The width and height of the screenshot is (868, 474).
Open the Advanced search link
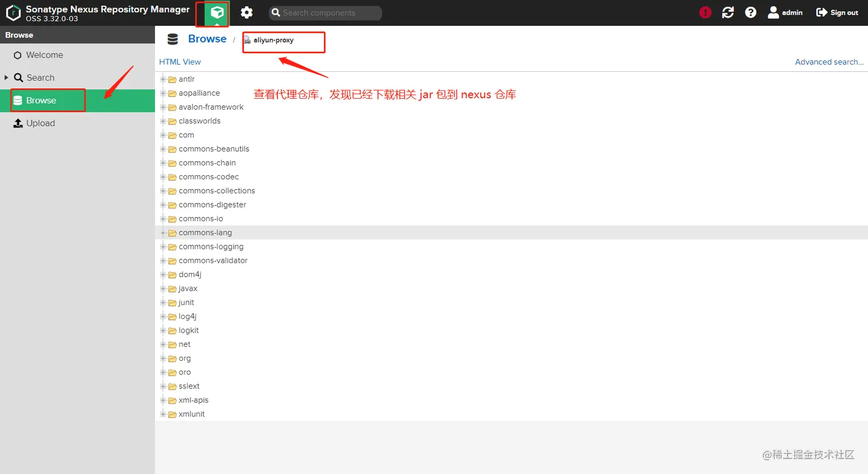pos(829,61)
